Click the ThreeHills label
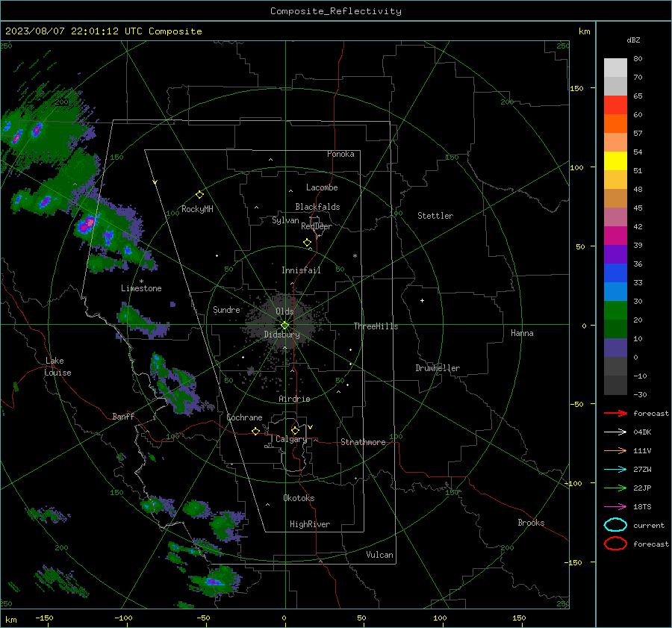This screenshot has height=628, width=672. (376, 326)
